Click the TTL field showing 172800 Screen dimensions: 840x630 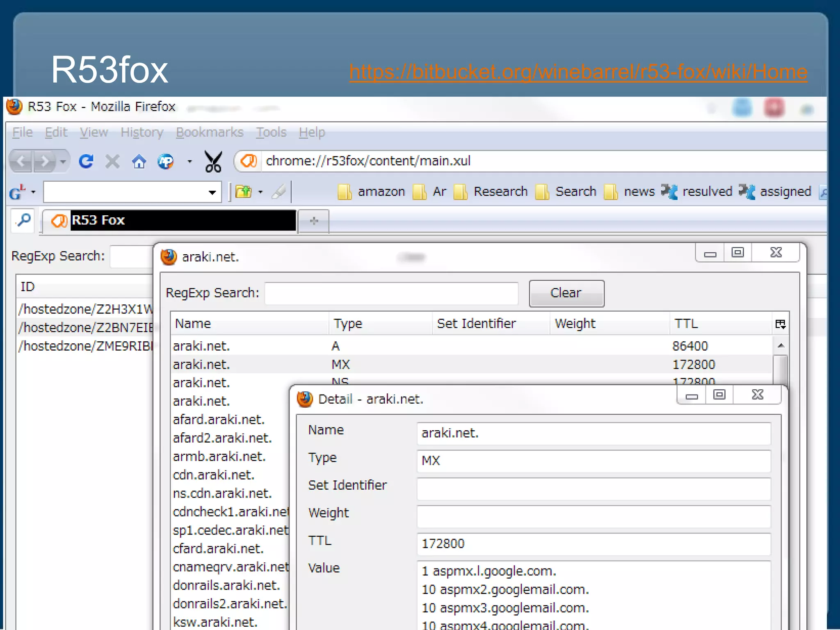594,544
